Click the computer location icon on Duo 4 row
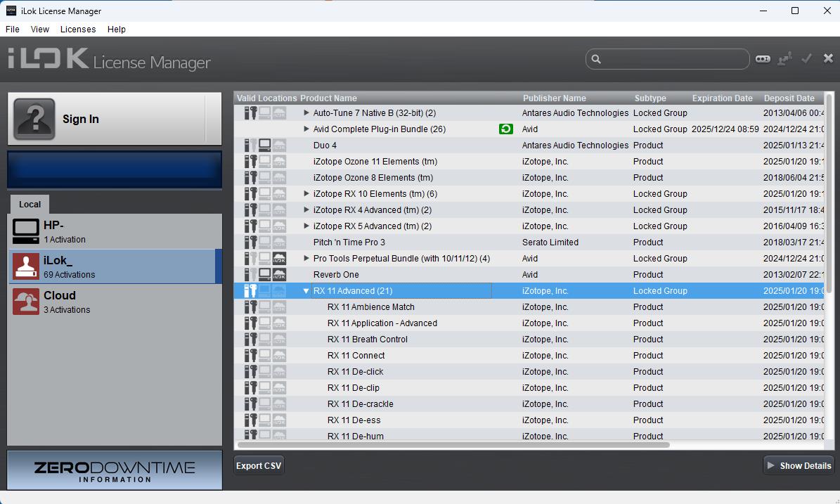Image resolution: width=840 pixels, height=504 pixels. [x=264, y=145]
